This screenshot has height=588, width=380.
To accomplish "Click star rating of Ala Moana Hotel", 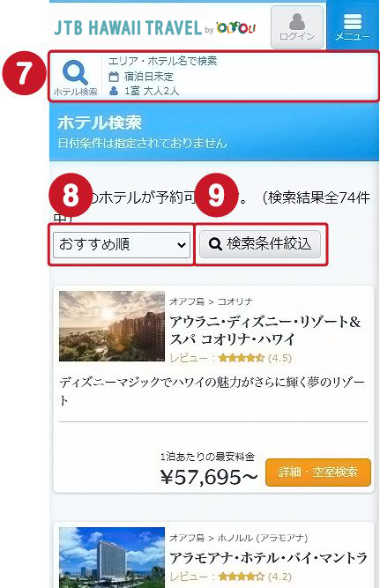I will pyautogui.click(x=242, y=577).
